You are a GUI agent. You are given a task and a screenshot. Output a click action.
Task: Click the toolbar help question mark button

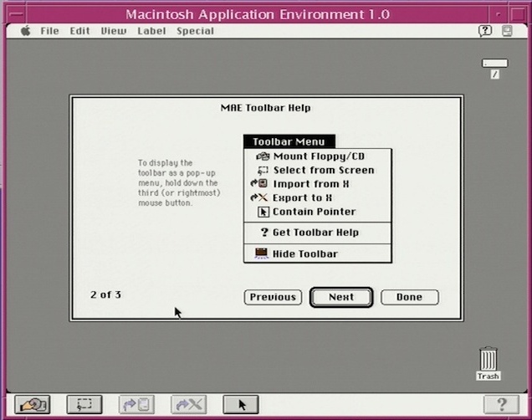501,404
